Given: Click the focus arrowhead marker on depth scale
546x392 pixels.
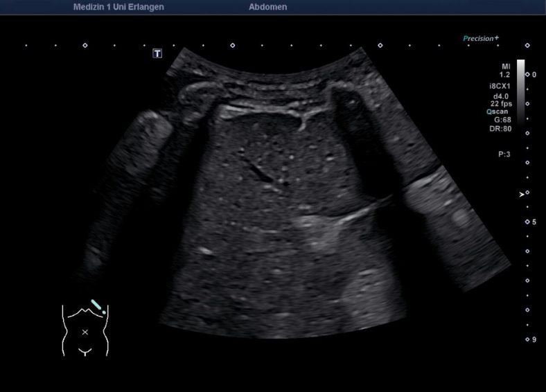Looking at the screenshot, I should click(x=522, y=195).
